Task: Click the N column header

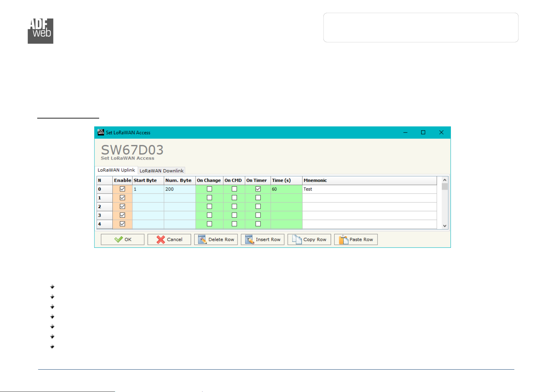Action: 105,180
